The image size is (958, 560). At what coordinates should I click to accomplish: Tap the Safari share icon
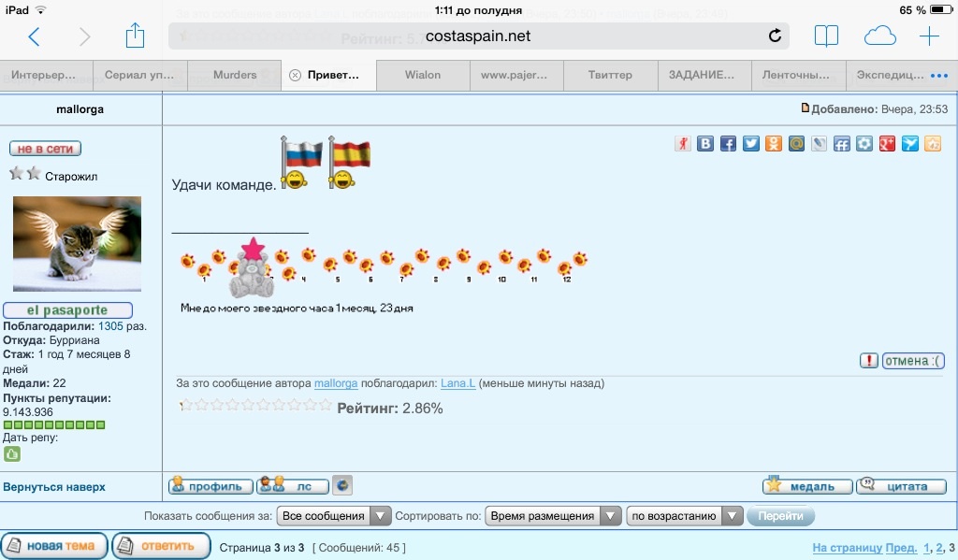[x=135, y=36]
